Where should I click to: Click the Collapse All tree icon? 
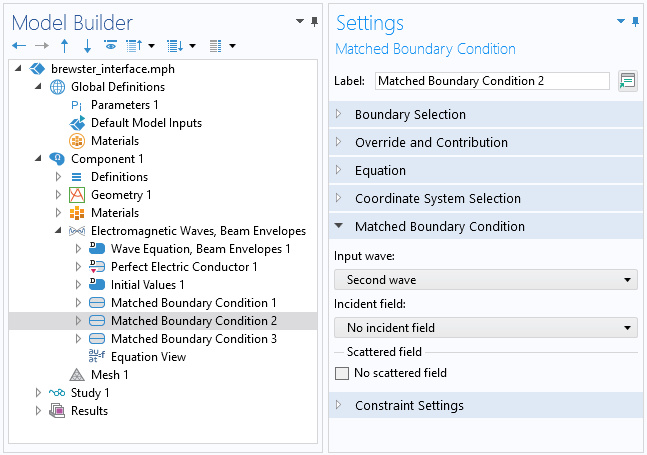click(134, 46)
